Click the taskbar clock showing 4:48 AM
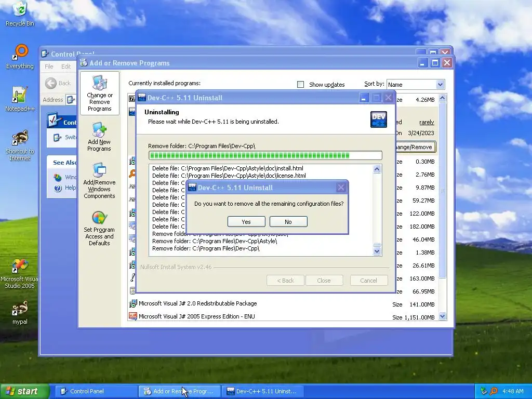The width and height of the screenshot is (532, 399). (x=513, y=391)
